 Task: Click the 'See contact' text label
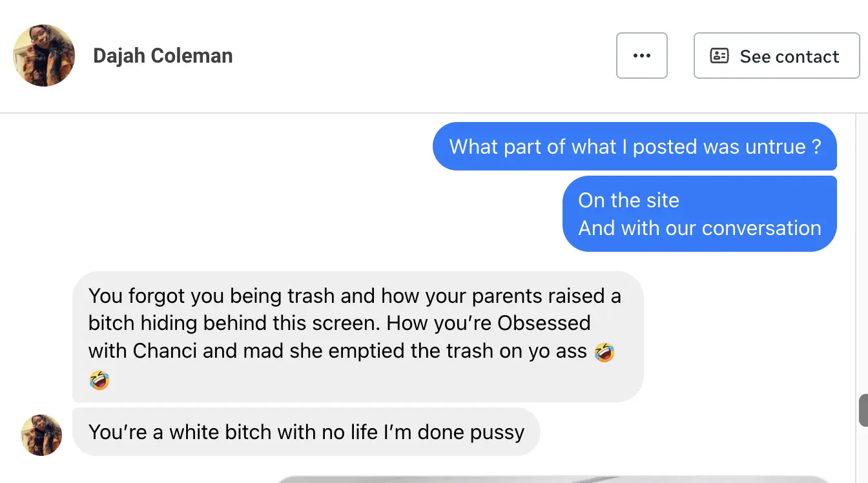pyautogui.click(x=789, y=57)
